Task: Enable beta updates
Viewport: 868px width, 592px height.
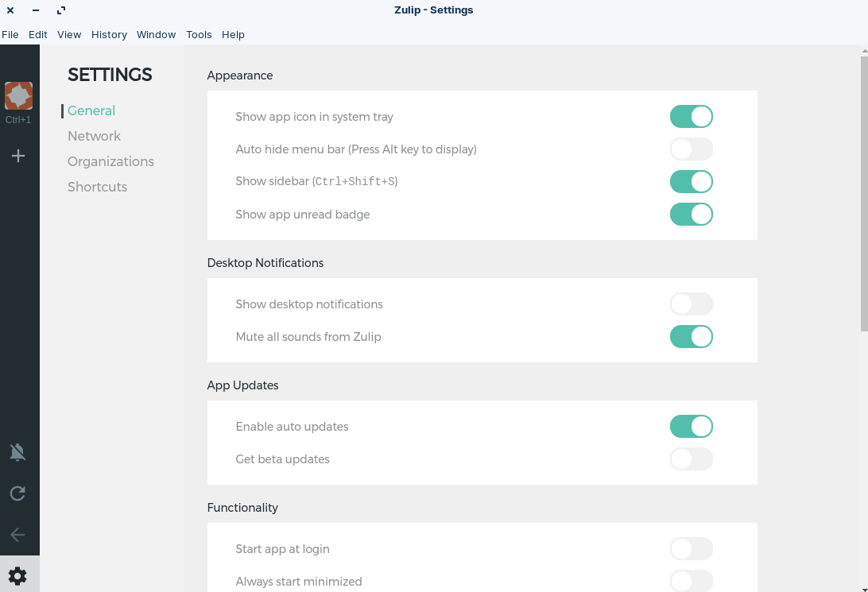Action: point(691,459)
